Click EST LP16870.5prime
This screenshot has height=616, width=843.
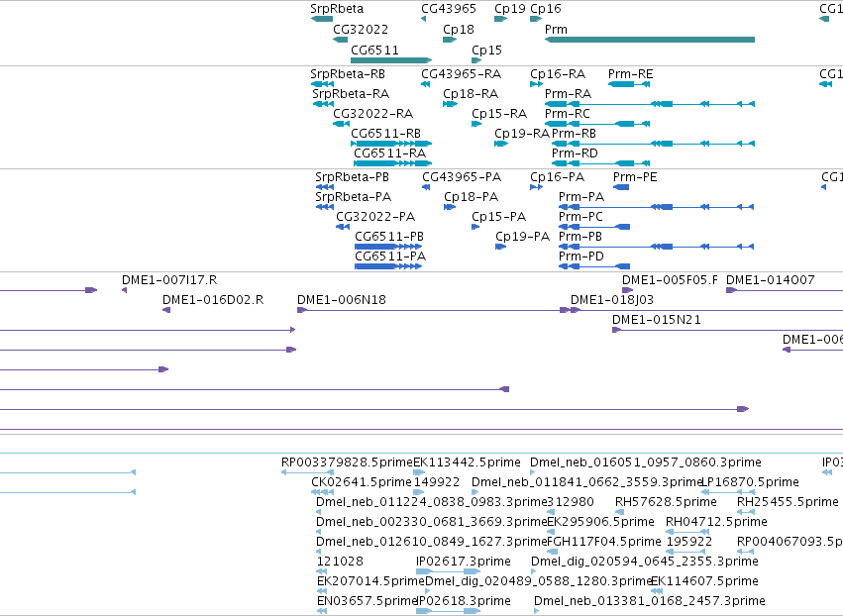(750, 482)
